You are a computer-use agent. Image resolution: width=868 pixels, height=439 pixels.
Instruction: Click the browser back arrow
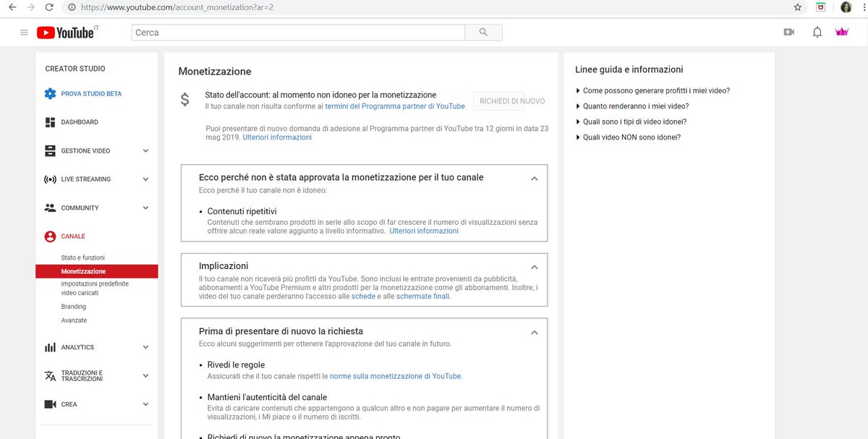pos(12,7)
